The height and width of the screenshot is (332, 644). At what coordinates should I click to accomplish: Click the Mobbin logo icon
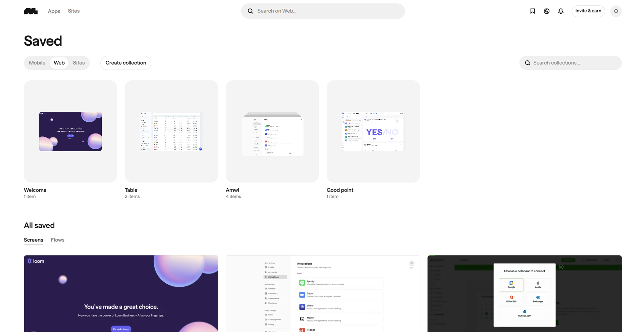31,11
